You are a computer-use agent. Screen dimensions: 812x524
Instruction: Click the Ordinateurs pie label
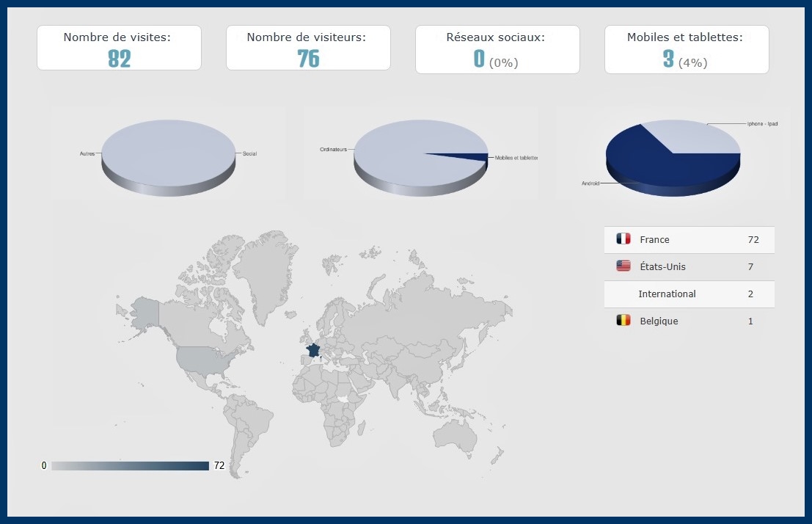pos(333,149)
